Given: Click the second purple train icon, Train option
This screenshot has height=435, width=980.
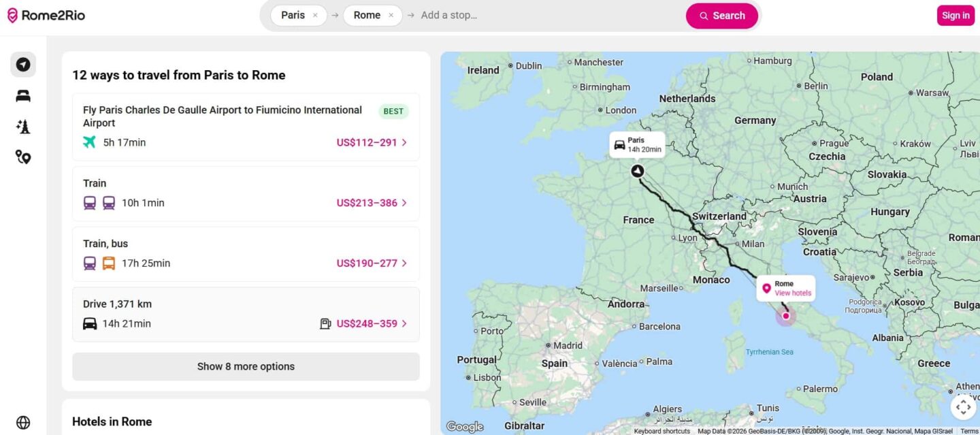Looking at the screenshot, I should [x=109, y=203].
